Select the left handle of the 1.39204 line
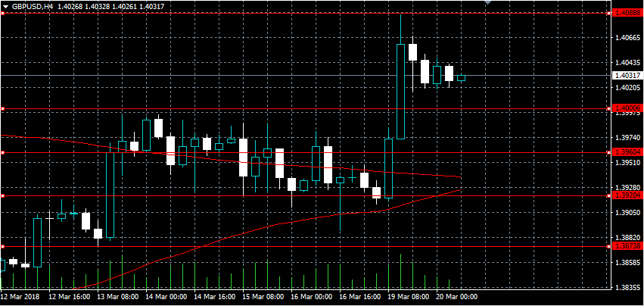The image size is (644, 306). [x=2, y=196]
